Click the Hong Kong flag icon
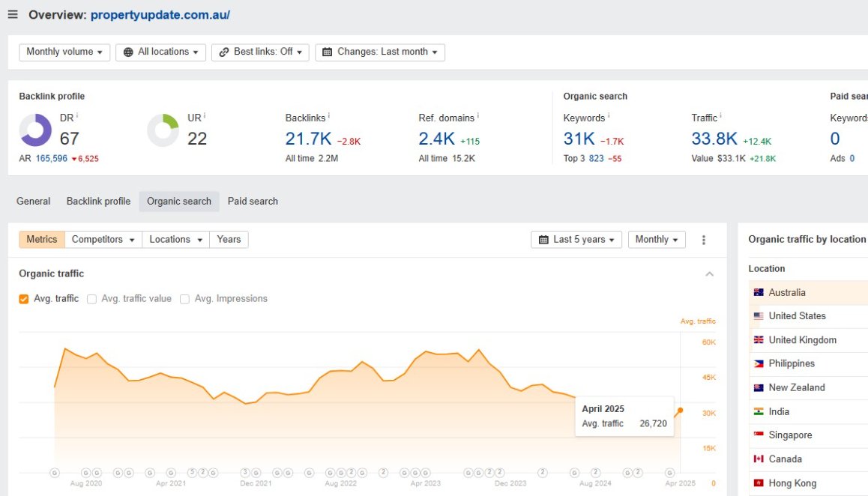Viewport: 868px width, 496px height. pos(759,483)
